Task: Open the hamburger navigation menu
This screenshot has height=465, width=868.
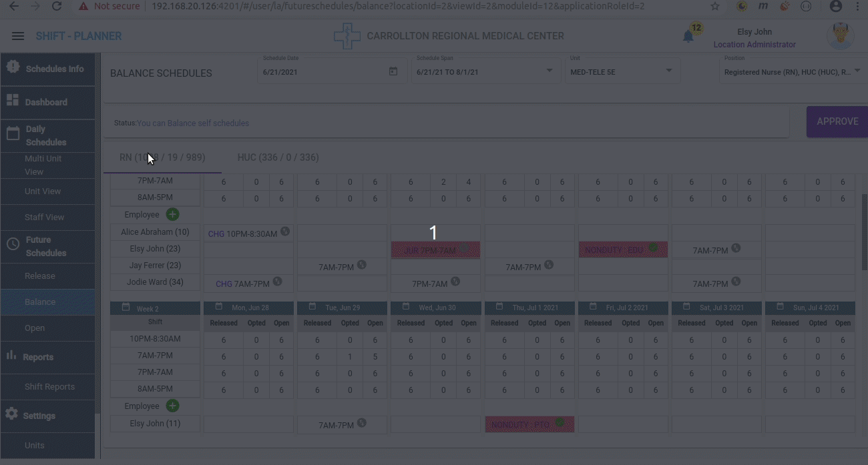Action: (18, 36)
